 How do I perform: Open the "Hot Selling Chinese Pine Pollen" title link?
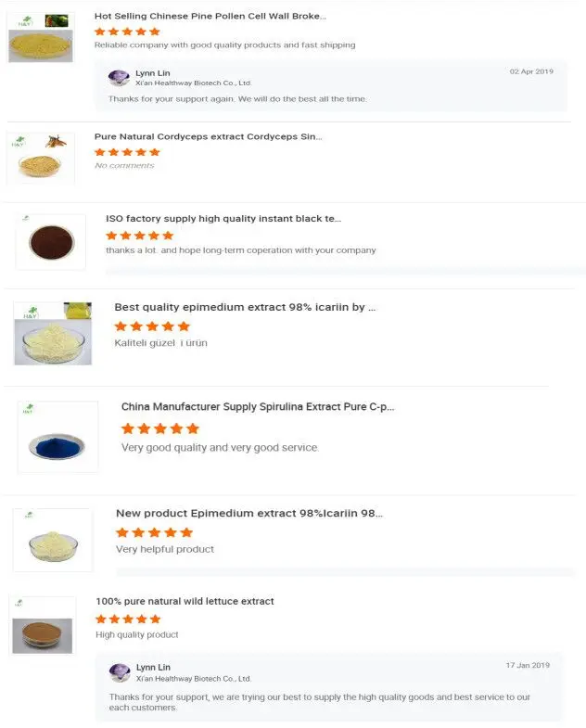click(x=210, y=16)
